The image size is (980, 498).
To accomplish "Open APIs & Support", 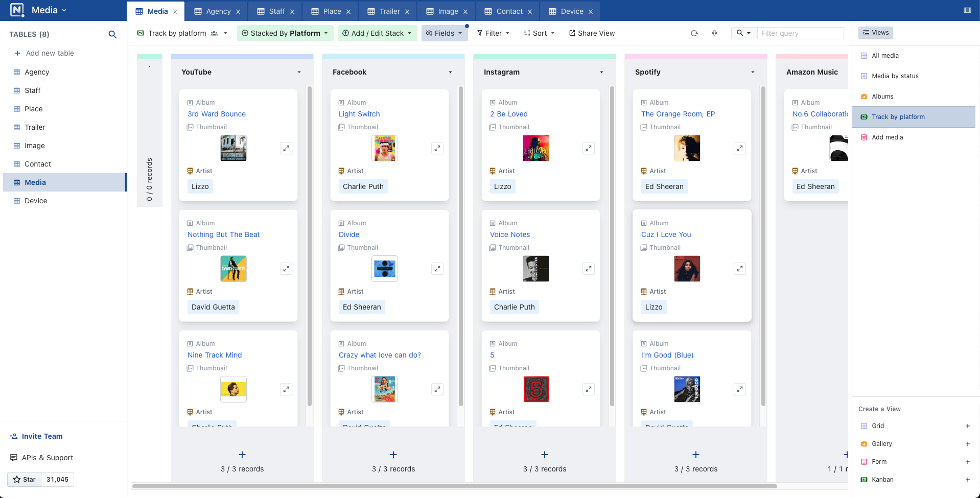I will pos(41,458).
